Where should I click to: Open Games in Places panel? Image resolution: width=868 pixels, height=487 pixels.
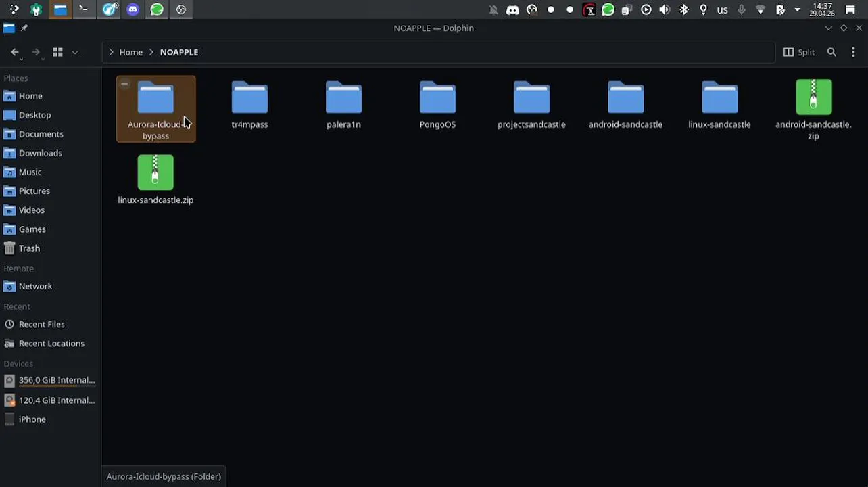pos(51,229)
